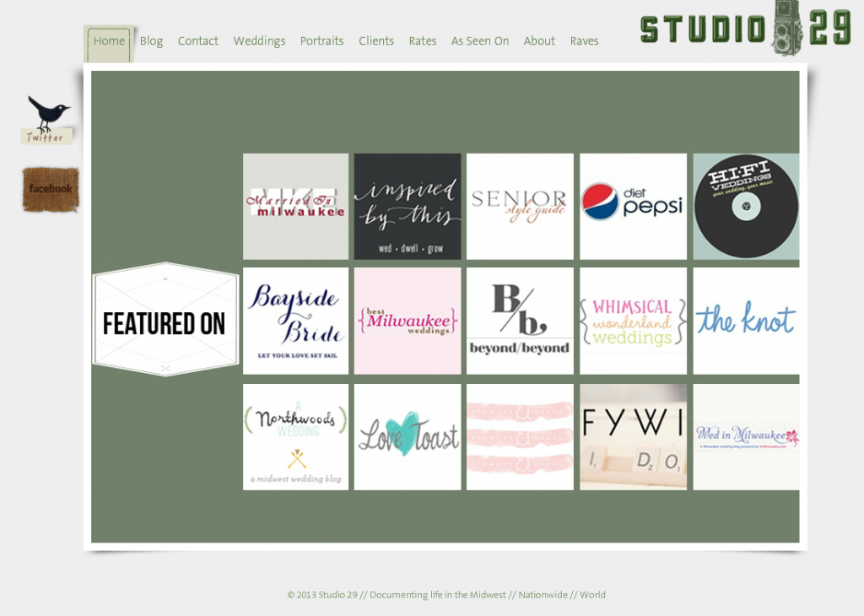Viewport: 864px width, 616px height.
Task: Open the Bayside Bride logo tile
Action: click(296, 322)
